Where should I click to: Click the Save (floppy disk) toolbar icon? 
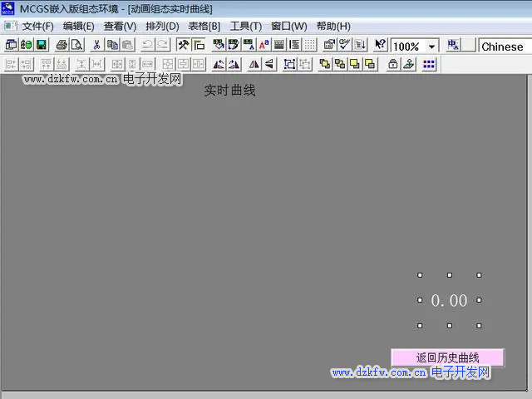[41, 46]
